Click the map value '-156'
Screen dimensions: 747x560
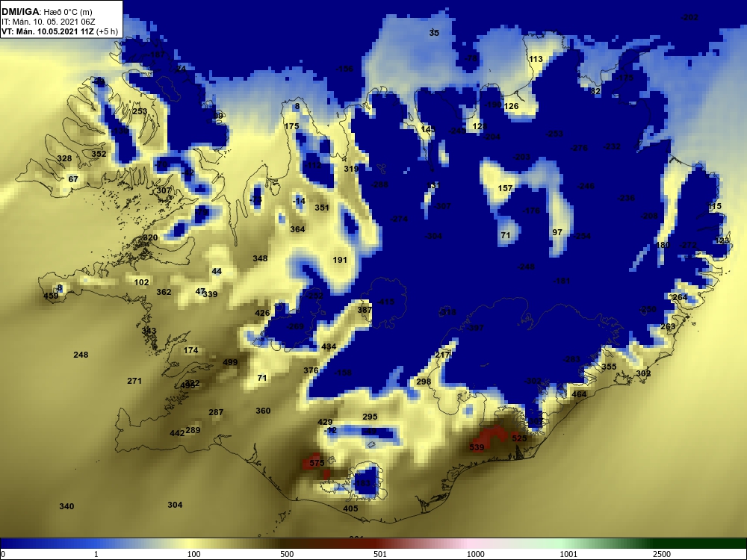click(344, 69)
